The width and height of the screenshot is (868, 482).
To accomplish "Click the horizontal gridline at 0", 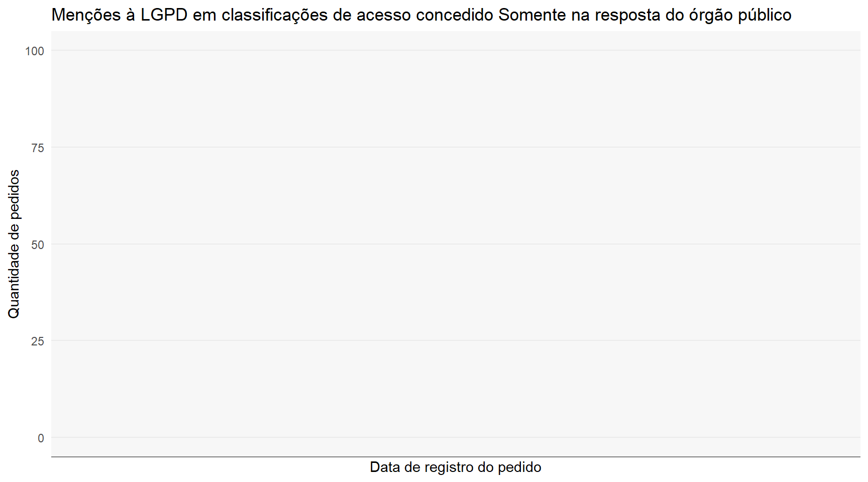I will tap(456, 437).
